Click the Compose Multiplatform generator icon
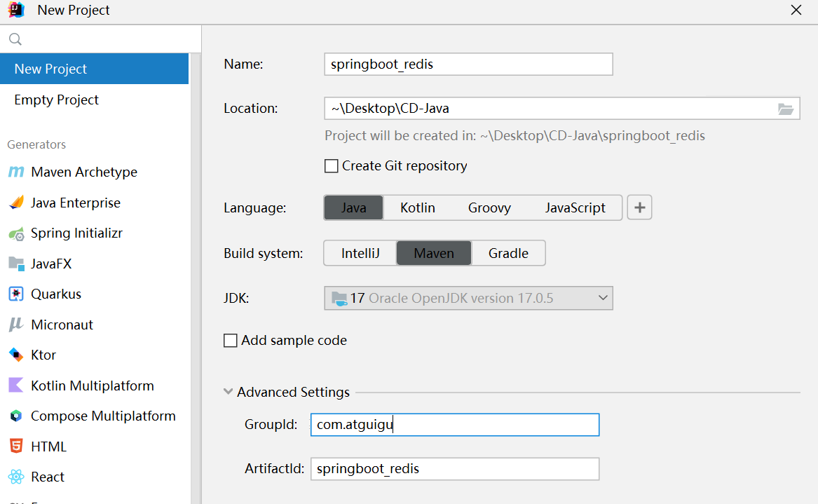818x504 pixels. (x=16, y=416)
